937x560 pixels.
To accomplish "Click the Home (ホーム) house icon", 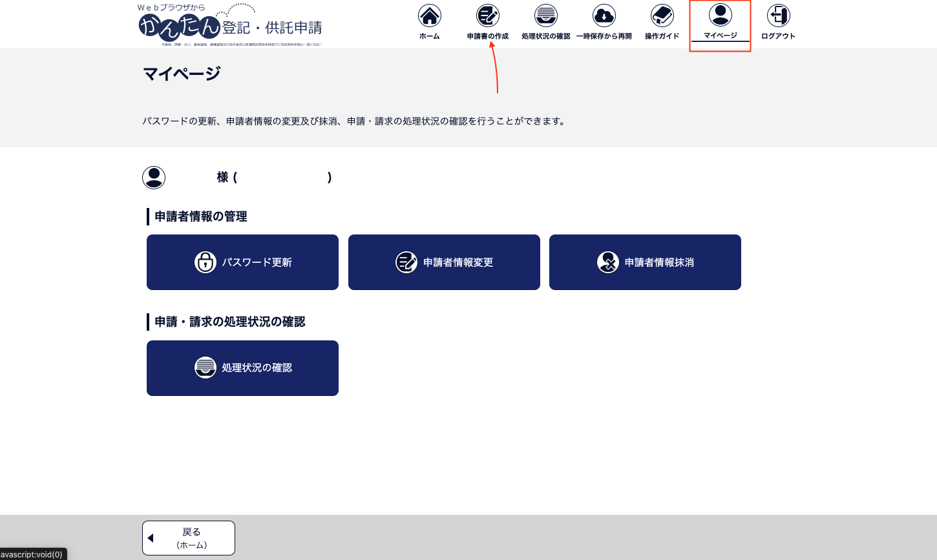I will pos(429,16).
